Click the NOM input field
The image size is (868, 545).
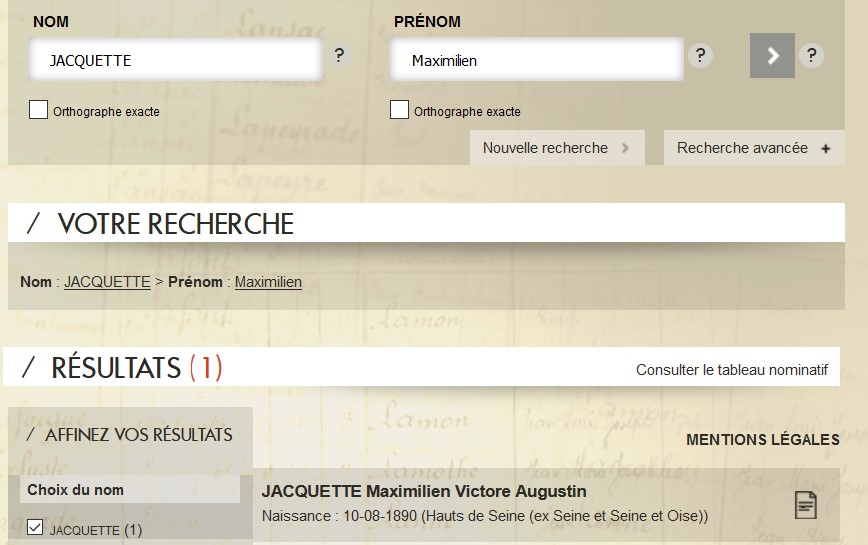(176, 60)
